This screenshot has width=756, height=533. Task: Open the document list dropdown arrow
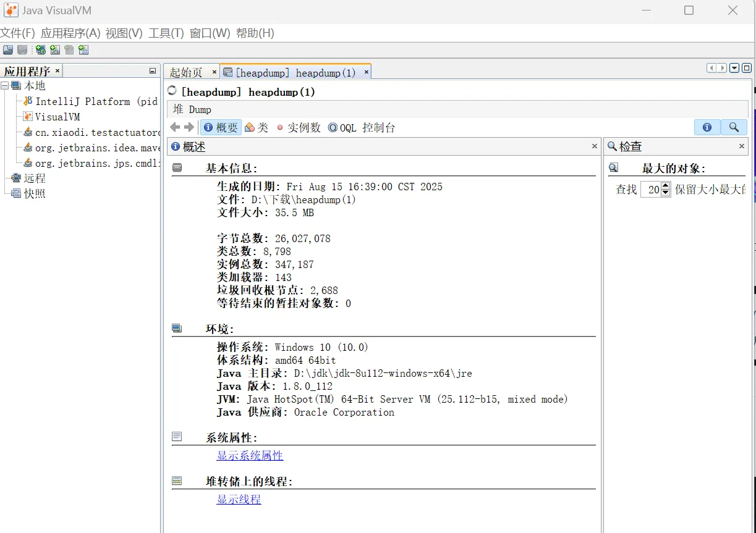[734, 69]
